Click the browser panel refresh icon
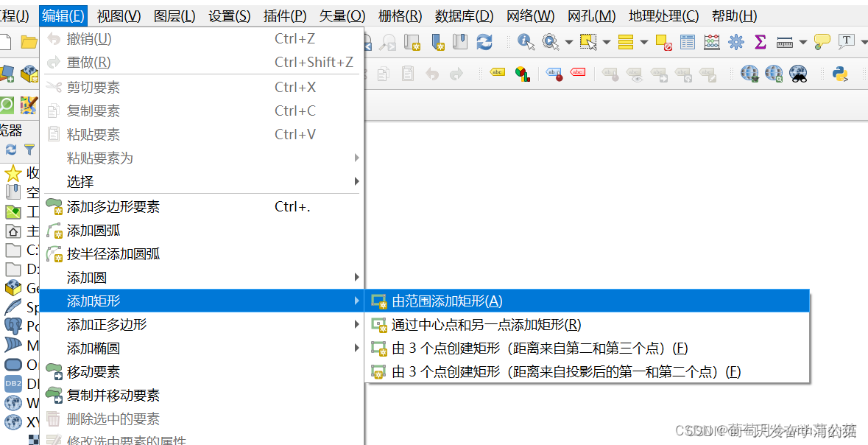The height and width of the screenshot is (445, 868). tap(11, 150)
